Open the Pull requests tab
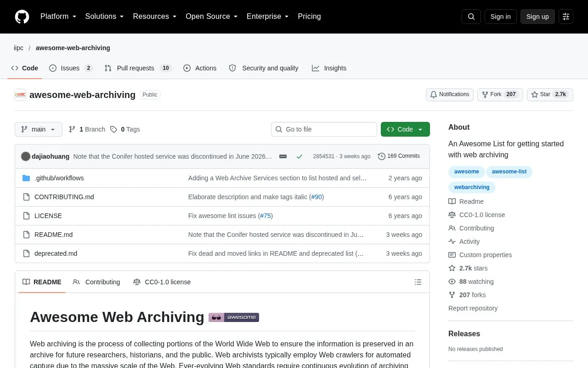The height and width of the screenshot is (368, 588). [138, 68]
